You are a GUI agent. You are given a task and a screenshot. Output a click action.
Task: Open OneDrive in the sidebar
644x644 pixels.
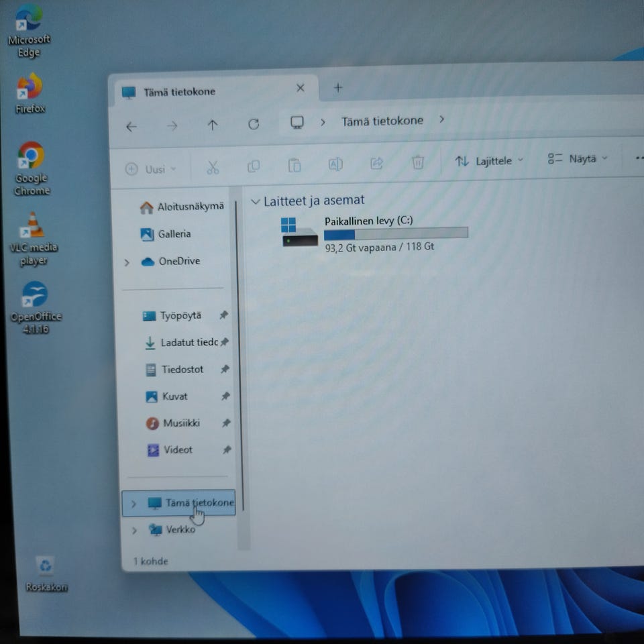click(x=170, y=261)
